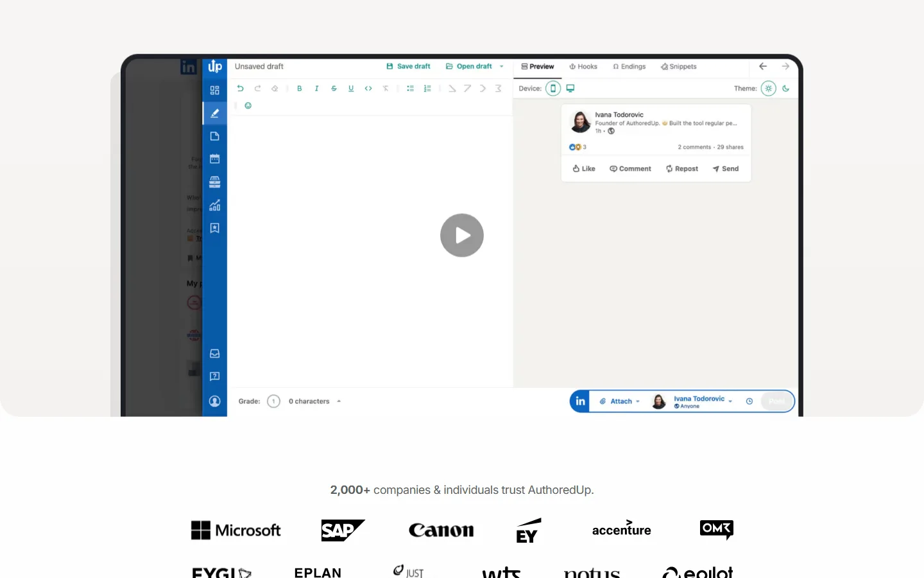Viewport: 924px width, 578px height.
Task: Switch to the Endings tab
Action: [629, 67]
